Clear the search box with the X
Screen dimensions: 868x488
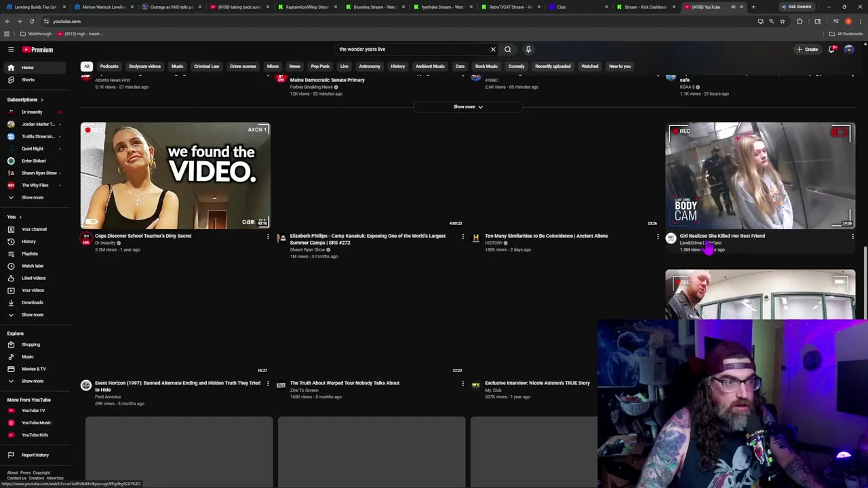[x=493, y=49]
